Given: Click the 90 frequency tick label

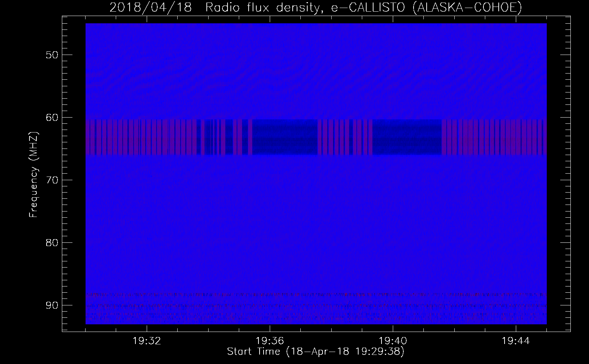Looking at the screenshot, I should tap(52, 305).
